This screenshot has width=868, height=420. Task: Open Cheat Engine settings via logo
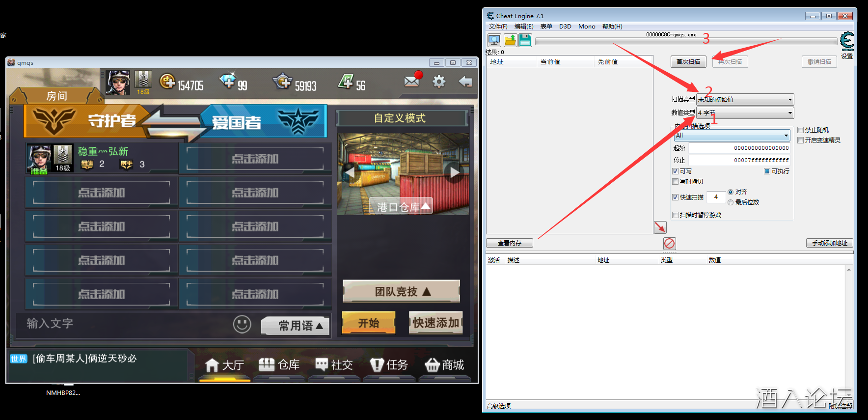847,41
